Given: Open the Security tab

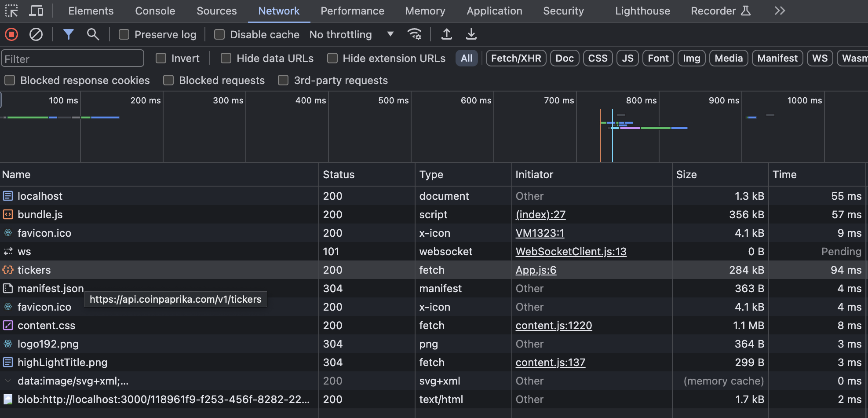Looking at the screenshot, I should (x=564, y=11).
